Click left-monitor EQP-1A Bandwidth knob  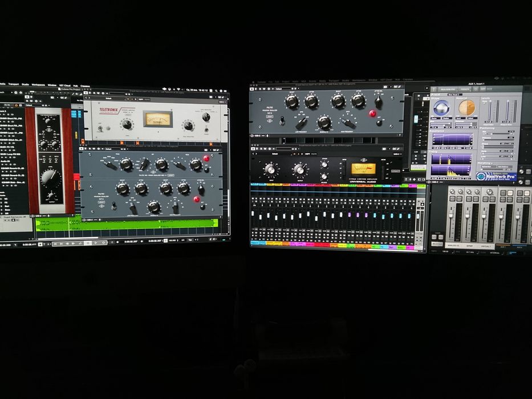tap(154, 206)
